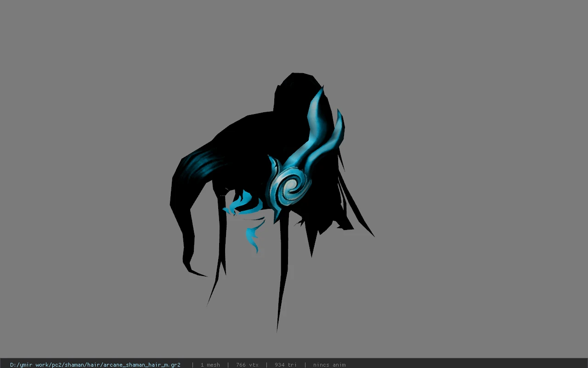Click the '934 tri' triangle count
The width and height of the screenshot is (588, 368).
click(x=286, y=365)
